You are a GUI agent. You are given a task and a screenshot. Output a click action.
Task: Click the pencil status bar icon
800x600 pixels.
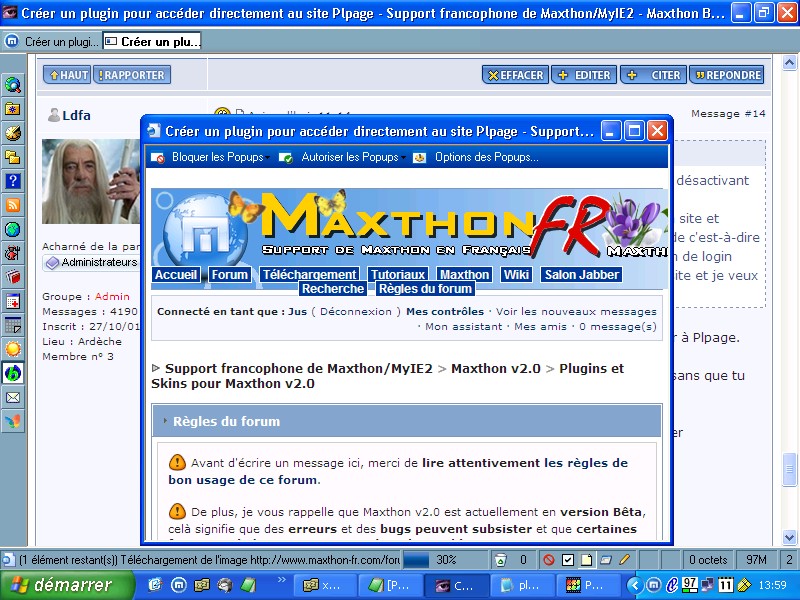624,560
